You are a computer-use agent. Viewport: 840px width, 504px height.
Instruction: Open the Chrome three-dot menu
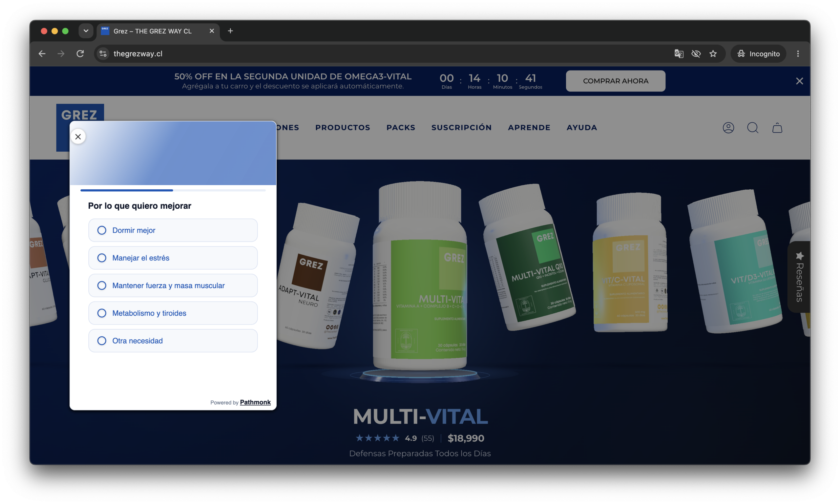[x=798, y=54]
